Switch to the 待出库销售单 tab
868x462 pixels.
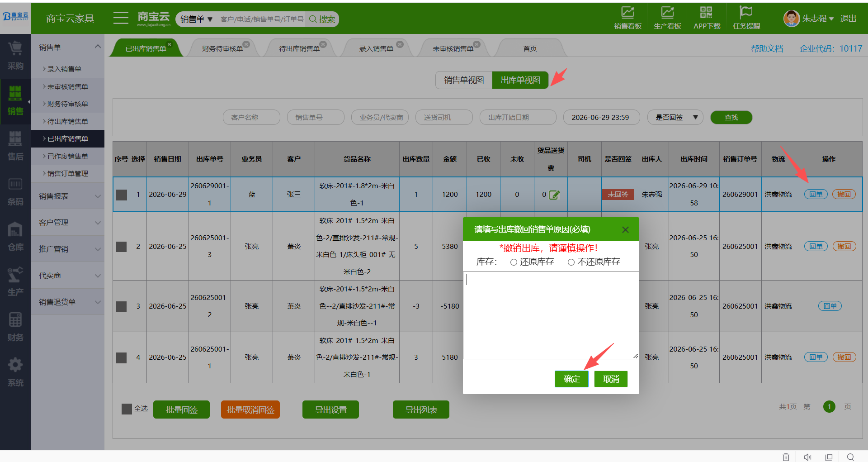click(x=299, y=48)
